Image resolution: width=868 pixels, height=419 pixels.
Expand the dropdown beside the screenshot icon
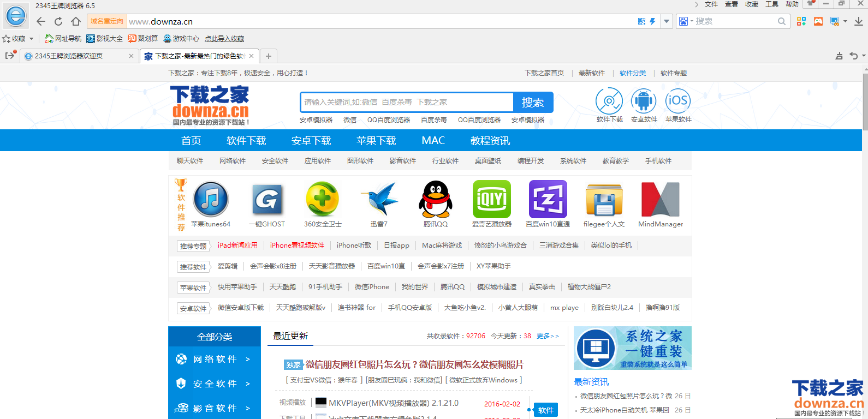coord(845,21)
